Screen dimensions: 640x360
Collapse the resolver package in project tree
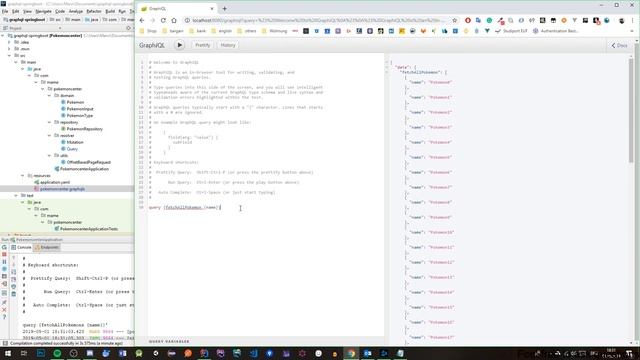(49, 136)
